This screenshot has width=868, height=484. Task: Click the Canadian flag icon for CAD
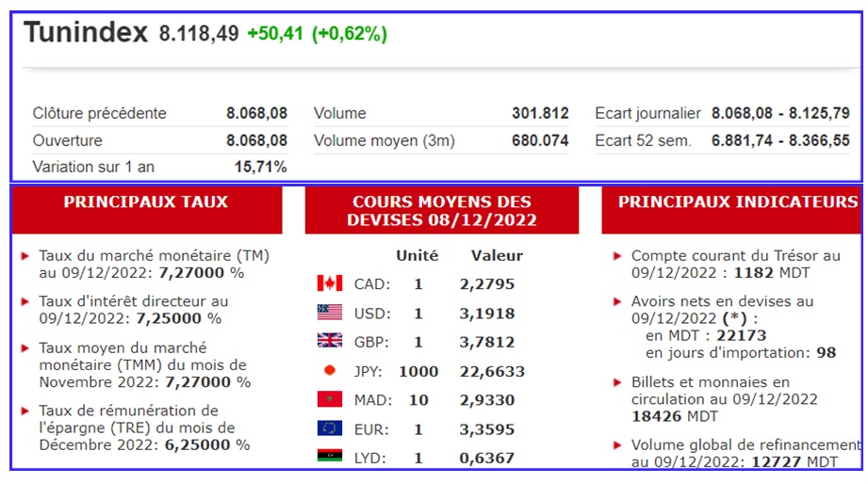329,283
